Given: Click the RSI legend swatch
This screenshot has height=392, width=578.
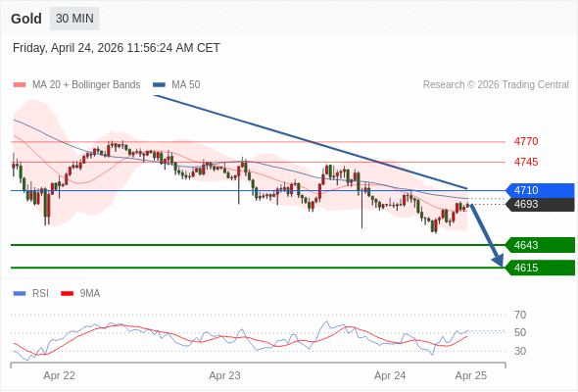Looking at the screenshot, I should click(20, 294).
